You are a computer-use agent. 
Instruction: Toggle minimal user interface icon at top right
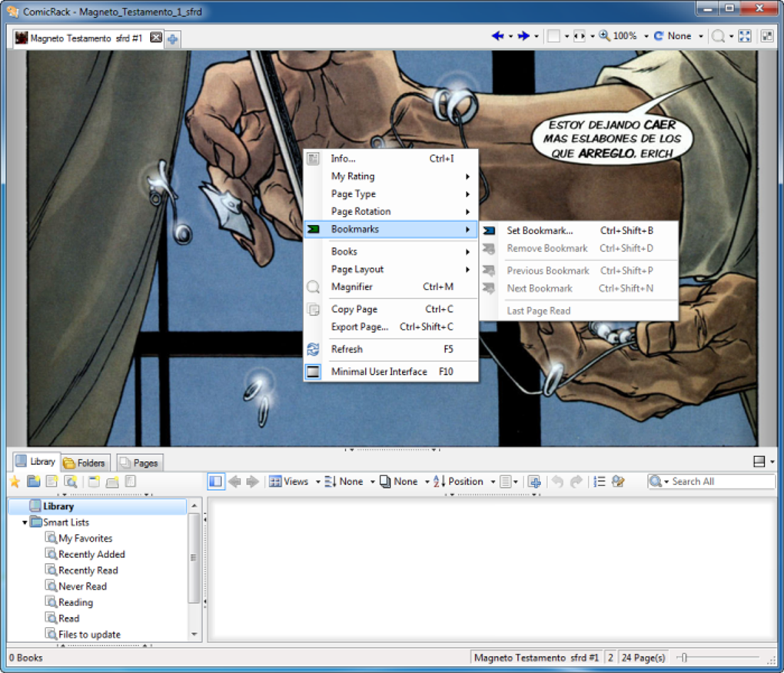767,36
